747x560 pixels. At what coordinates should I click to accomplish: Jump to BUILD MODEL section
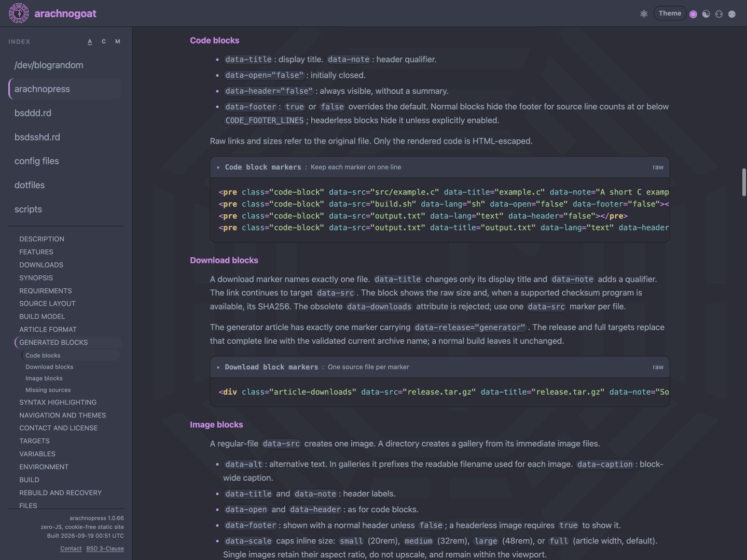42,316
